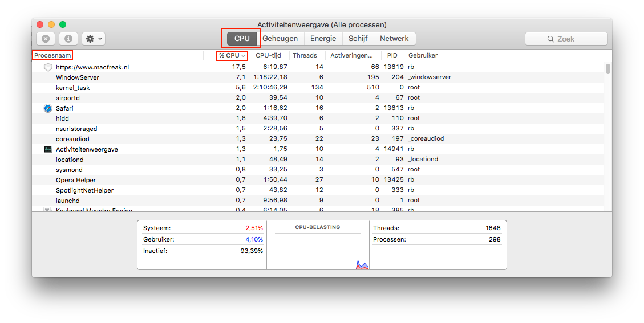644x323 pixels.
Task: Click the PID value 13619
Action: (x=394, y=67)
